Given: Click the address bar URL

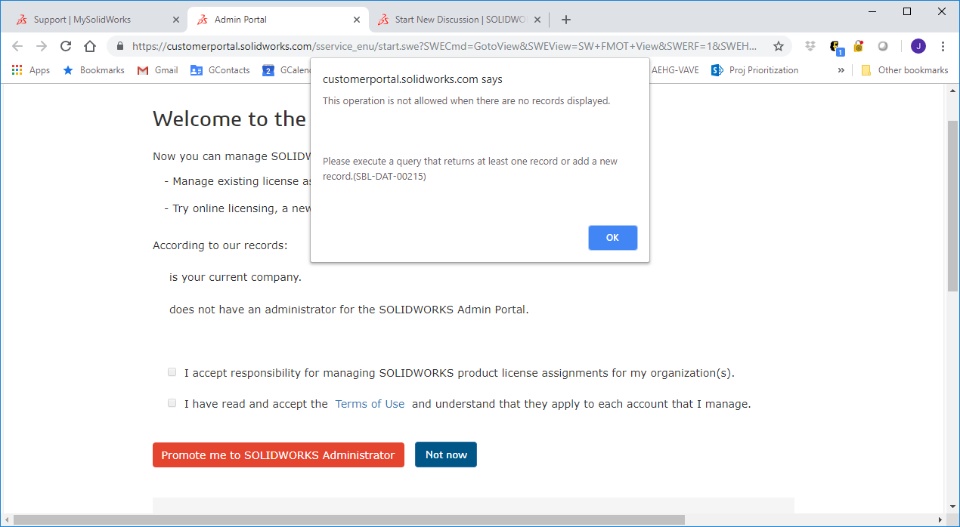Looking at the screenshot, I should (444, 46).
